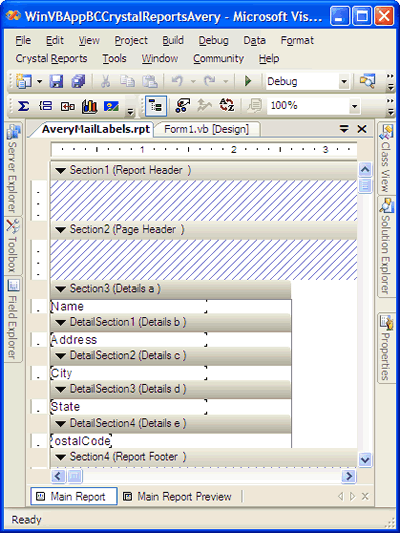Viewport: 400px width, 533px height.
Task: Select the Address field in Details b
Action: 128,340
